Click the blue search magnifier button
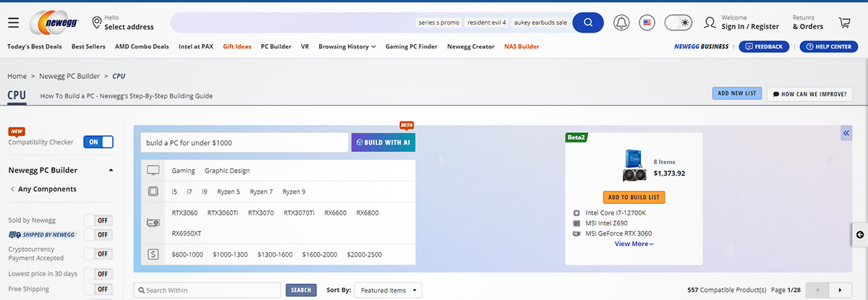The image size is (868, 300). (588, 22)
